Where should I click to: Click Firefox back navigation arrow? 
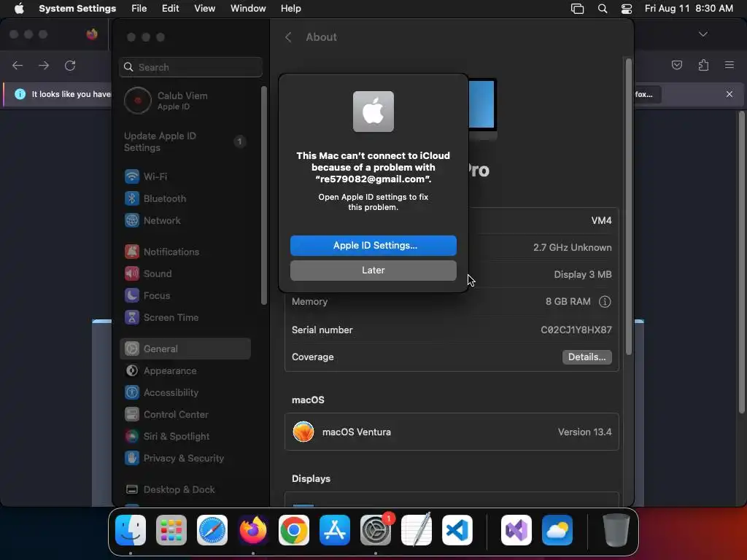coord(18,65)
